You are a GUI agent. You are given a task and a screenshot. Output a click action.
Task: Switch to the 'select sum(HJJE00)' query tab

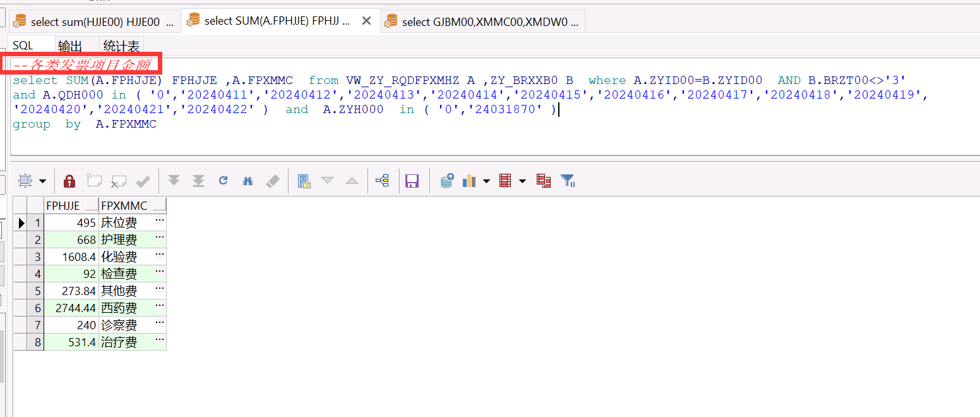[x=95, y=21]
